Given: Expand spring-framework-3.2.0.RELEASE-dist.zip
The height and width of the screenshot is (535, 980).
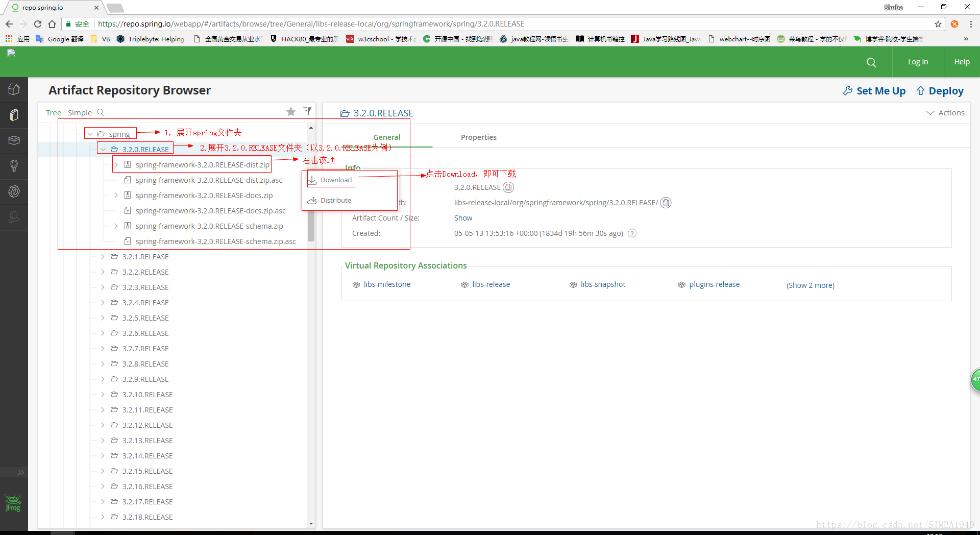Looking at the screenshot, I should coord(116,164).
